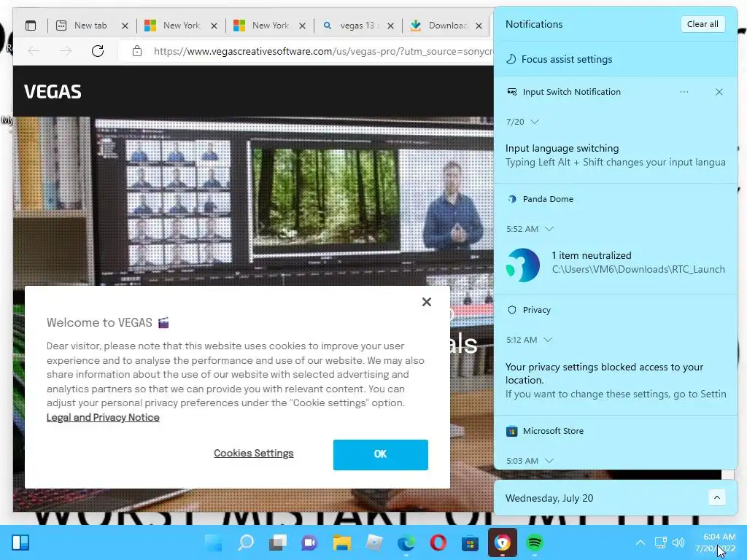View site information lock icon
The width and height of the screenshot is (747, 560).
pyautogui.click(x=137, y=51)
